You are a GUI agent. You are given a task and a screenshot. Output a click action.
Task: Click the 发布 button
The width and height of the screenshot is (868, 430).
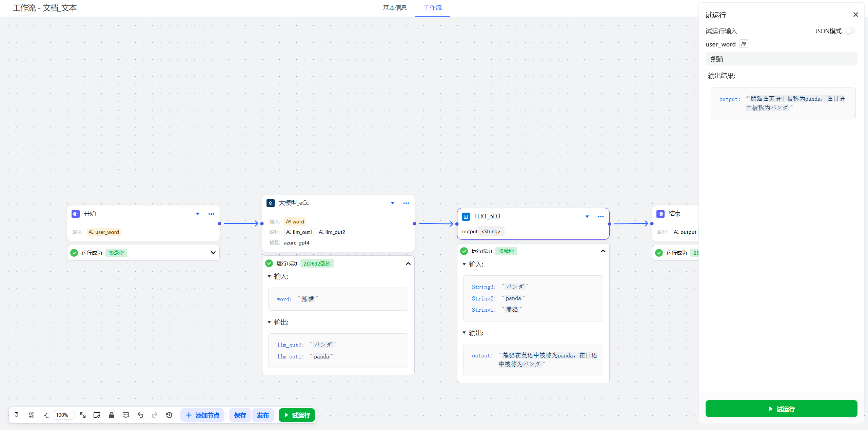[262, 415]
